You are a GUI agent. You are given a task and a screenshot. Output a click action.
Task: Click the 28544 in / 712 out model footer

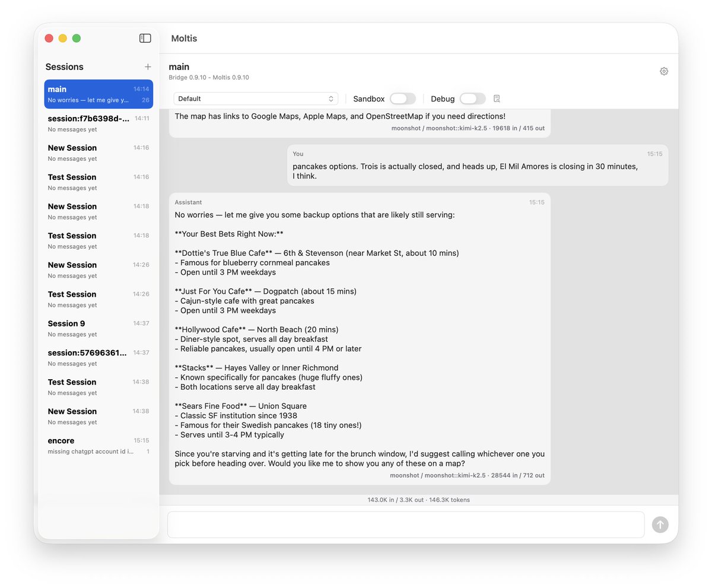tap(467, 475)
